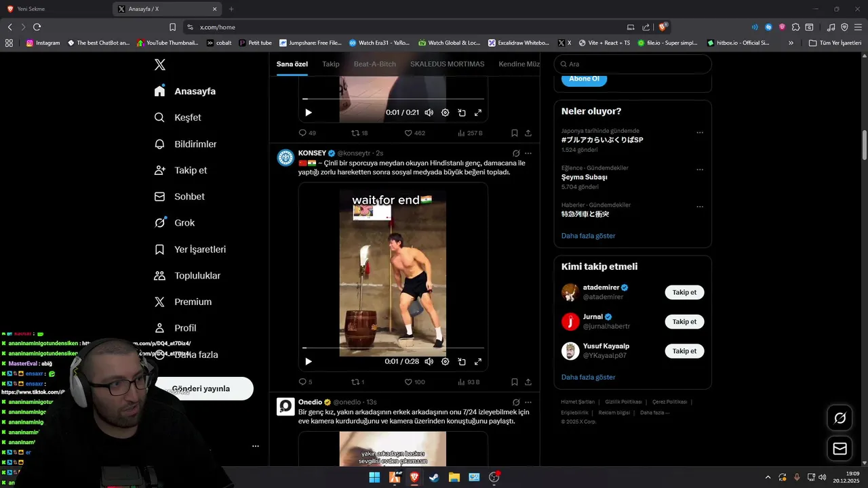
Task: Reply to KONSEY post with 5 comments
Action: (x=306, y=382)
